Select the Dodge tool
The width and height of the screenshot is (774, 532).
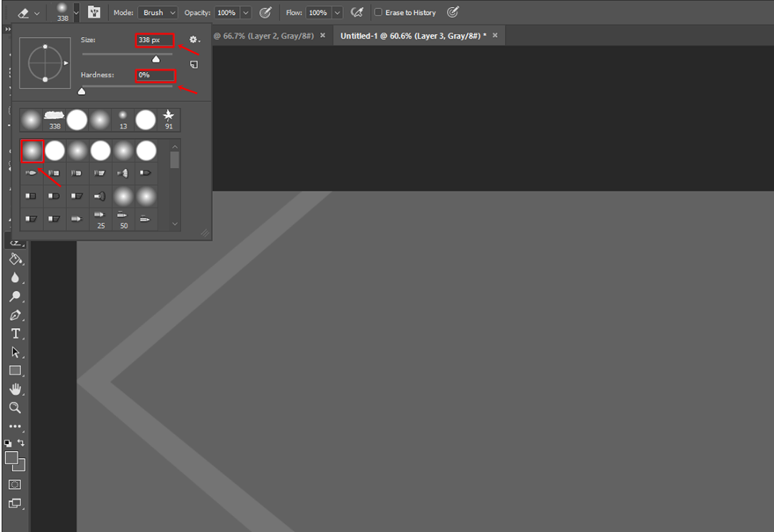pyautogui.click(x=15, y=296)
